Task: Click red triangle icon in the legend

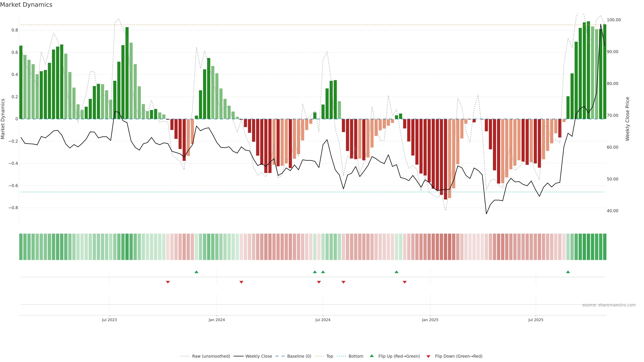Action: click(428, 356)
